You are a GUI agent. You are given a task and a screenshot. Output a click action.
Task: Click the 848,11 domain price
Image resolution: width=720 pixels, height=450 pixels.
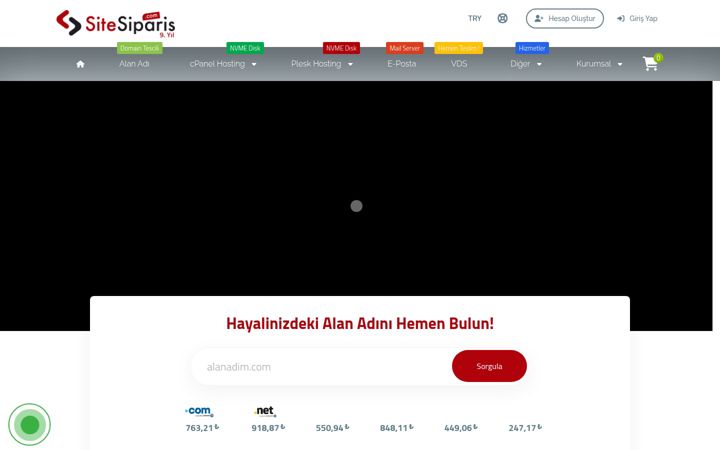[x=397, y=428]
